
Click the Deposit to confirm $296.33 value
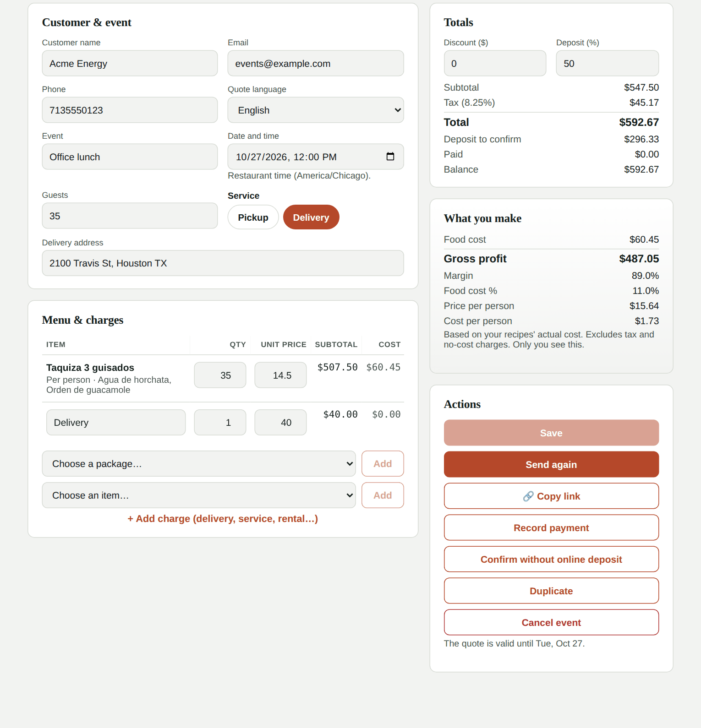click(x=641, y=139)
